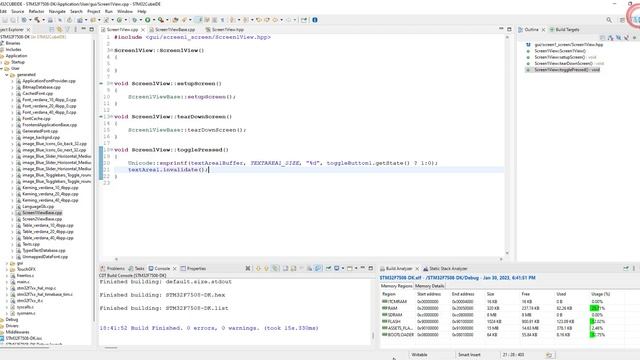The image size is (640, 360).
Task: Click the textArea1.invalidate() code line
Action: tap(168, 169)
